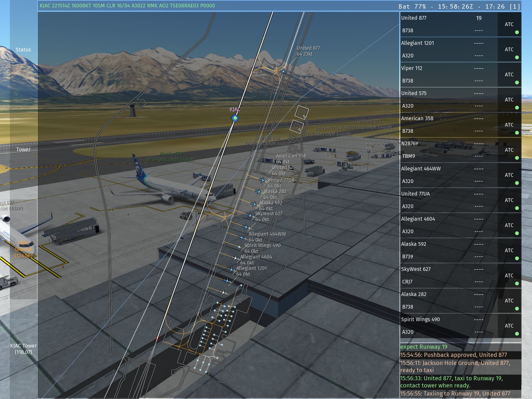Image resolution: width=532 pixels, height=399 pixels.
Task: Select the United 877 aircraft icon taxiing
Action: pyautogui.click(x=283, y=72)
